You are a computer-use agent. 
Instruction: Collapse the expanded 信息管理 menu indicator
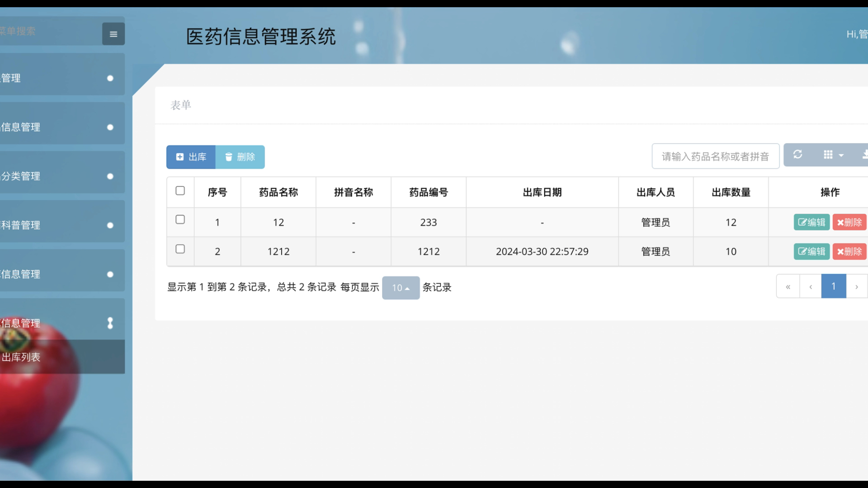[110, 323]
